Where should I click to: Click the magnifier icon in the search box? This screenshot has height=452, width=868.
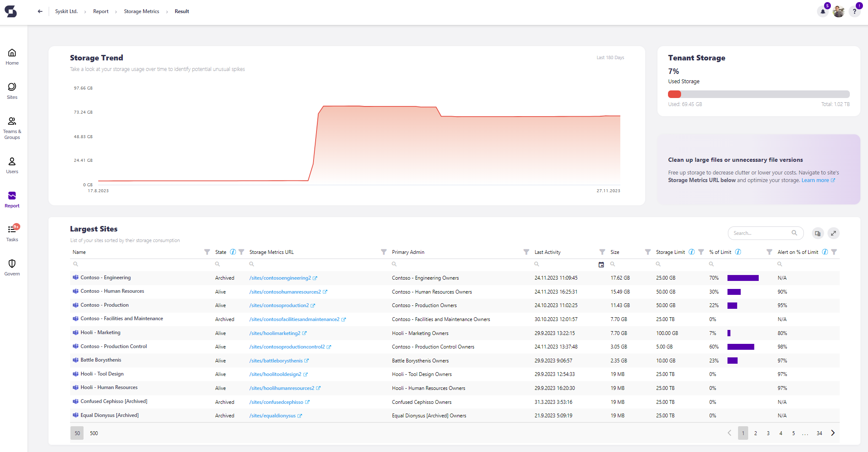click(795, 233)
